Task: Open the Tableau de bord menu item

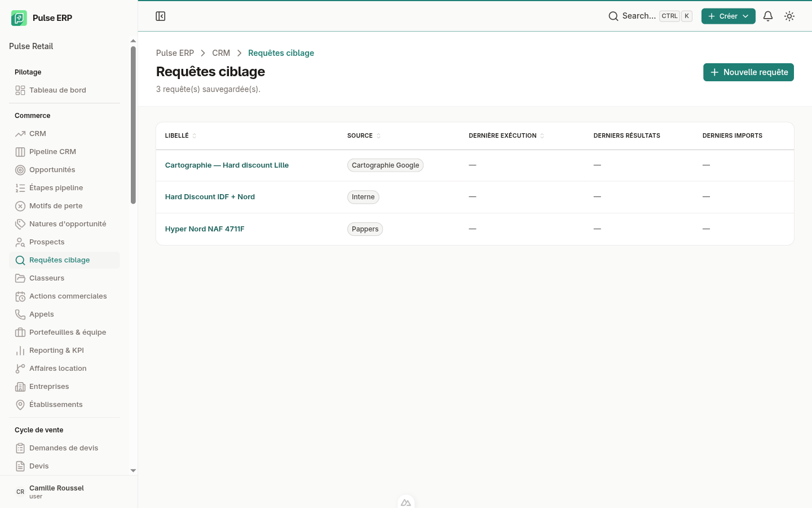Action: tap(64, 90)
